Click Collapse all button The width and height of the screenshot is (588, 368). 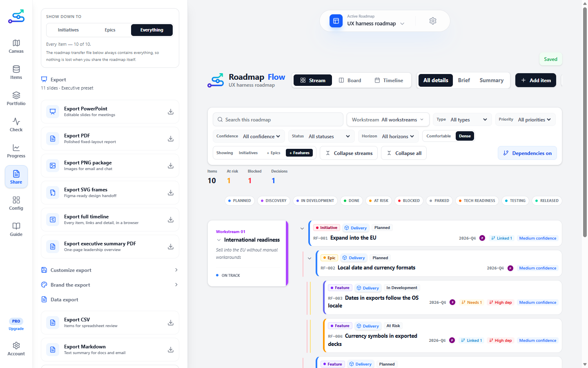click(x=404, y=153)
